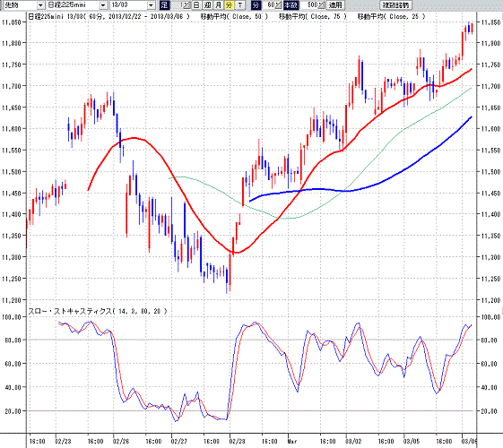503x448 pixels.
Task: Click the 02/26 date on time axis
Action: click(121, 441)
